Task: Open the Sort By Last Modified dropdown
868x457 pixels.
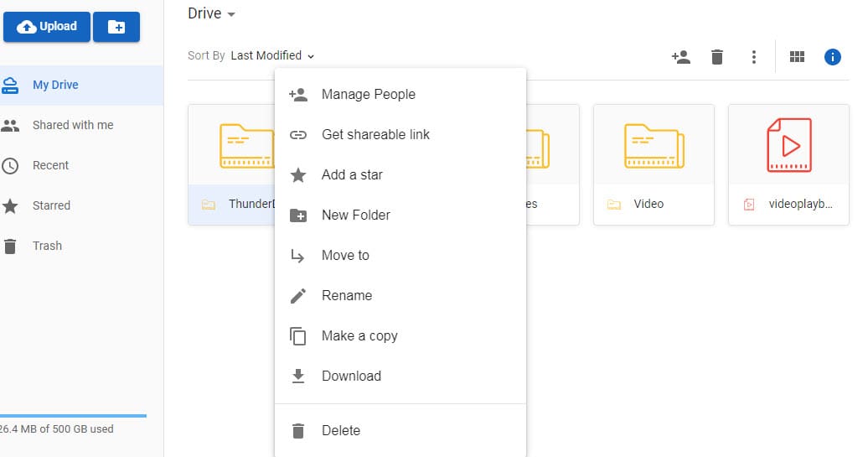Action: coord(272,56)
